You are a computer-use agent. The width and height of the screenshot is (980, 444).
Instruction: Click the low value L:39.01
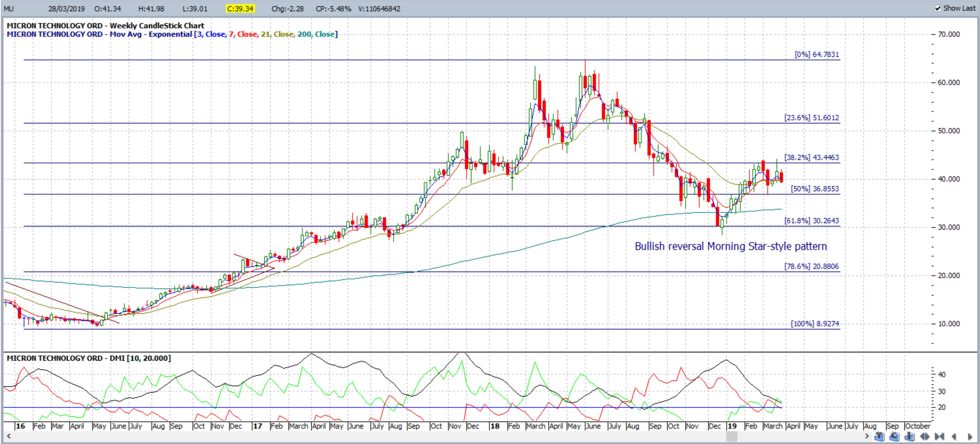coord(195,8)
